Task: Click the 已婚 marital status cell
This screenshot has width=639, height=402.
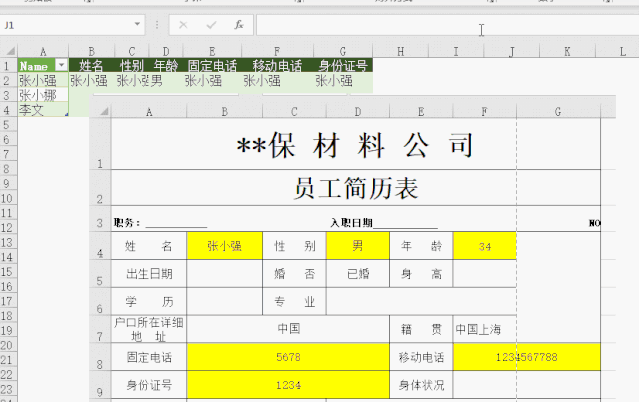Action: 358,274
